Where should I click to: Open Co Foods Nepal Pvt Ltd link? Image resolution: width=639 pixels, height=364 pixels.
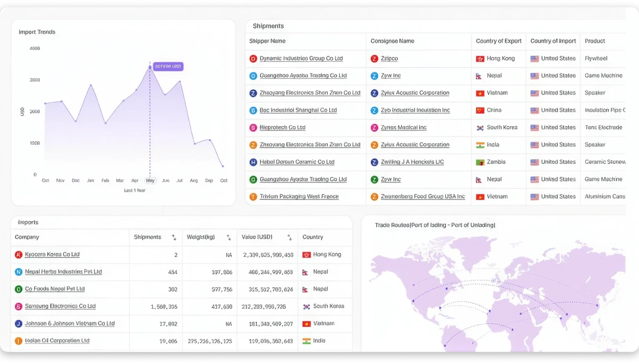[55, 289]
